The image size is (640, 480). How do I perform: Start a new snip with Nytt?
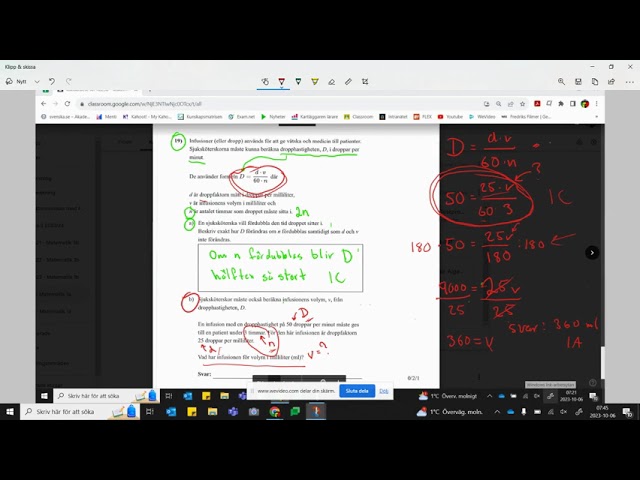pyautogui.click(x=16, y=82)
